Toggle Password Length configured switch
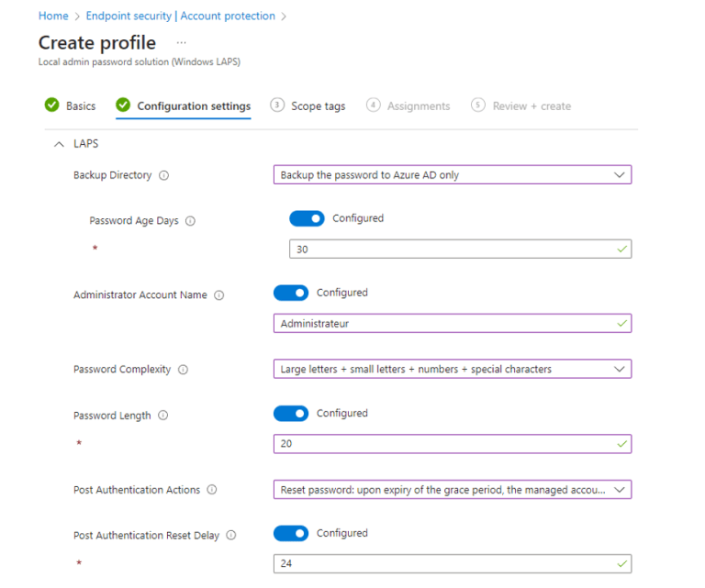This screenshot has width=705, height=588. pyautogui.click(x=291, y=414)
